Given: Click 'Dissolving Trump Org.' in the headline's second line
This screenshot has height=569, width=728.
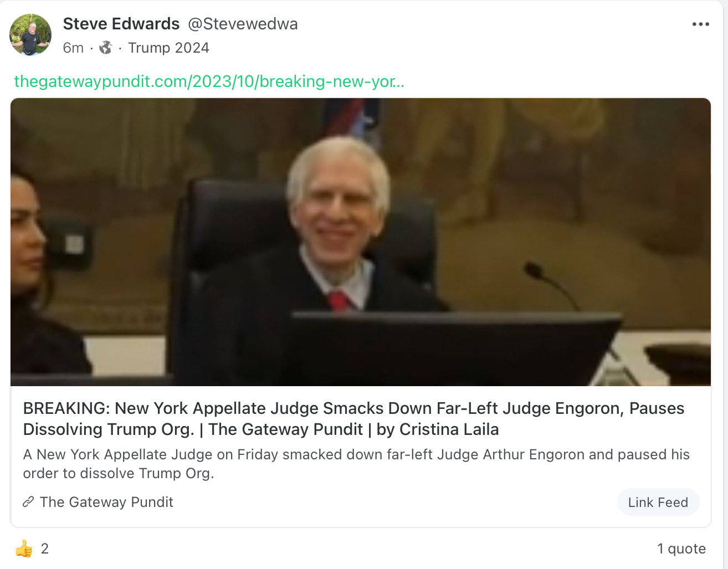Looking at the screenshot, I should pos(109,429).
